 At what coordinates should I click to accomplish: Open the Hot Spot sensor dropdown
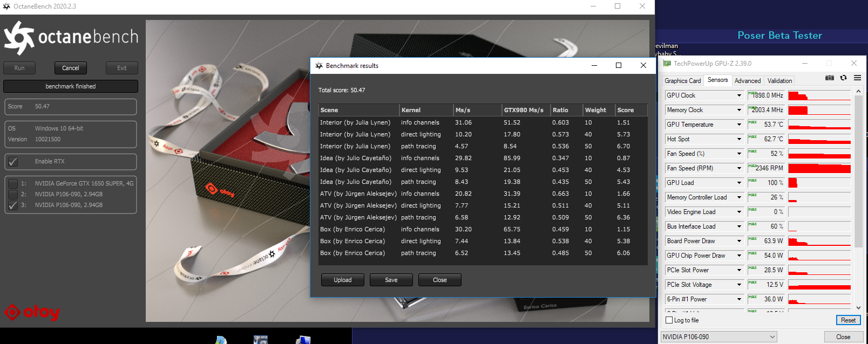740,139
